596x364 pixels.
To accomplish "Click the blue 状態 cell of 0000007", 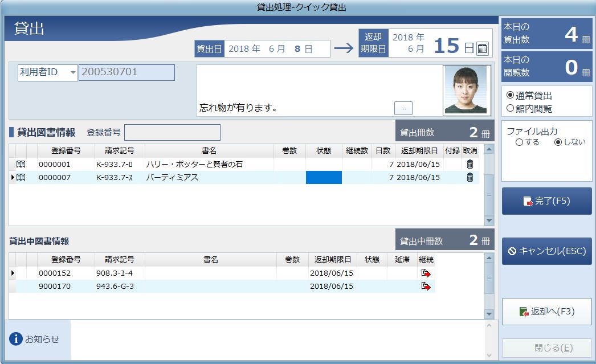I will point(324,177).
